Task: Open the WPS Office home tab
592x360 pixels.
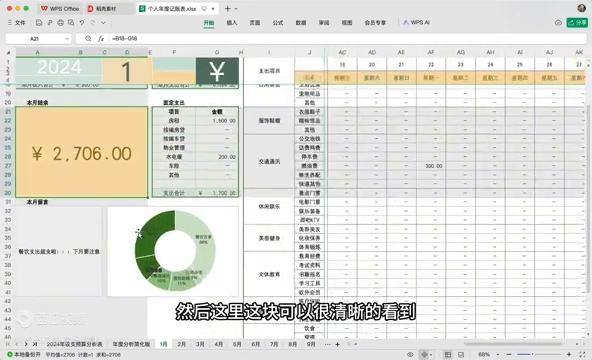Action: pos(60,8)
